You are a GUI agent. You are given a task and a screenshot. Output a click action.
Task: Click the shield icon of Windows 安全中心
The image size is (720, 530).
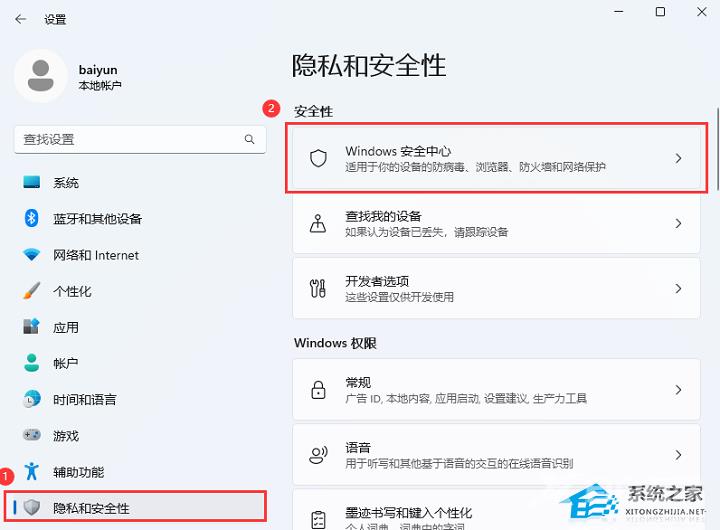318,158
